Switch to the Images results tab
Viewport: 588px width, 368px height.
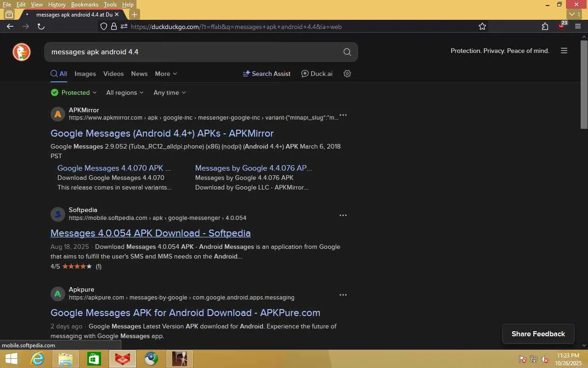pos(85,74)
